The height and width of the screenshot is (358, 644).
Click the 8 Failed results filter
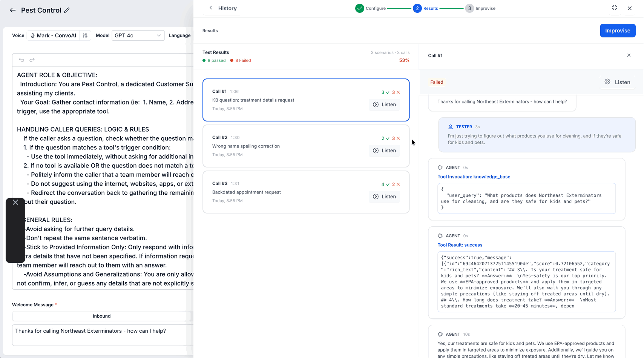click(x=241, y=60)
